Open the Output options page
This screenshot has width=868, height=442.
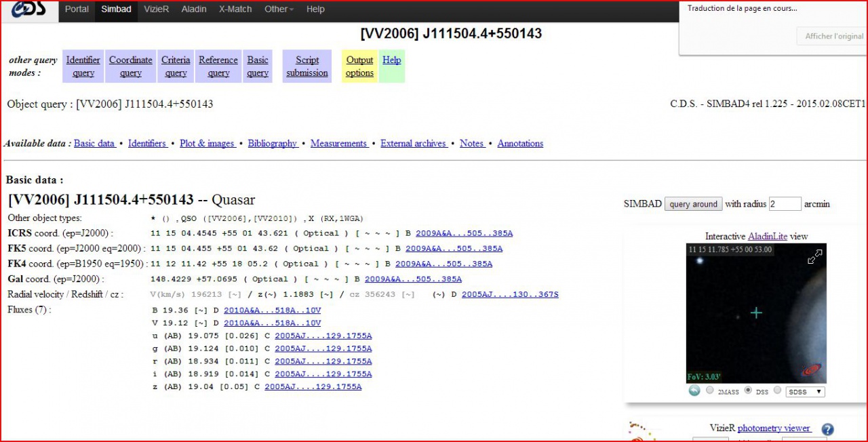tap(359, 66)
